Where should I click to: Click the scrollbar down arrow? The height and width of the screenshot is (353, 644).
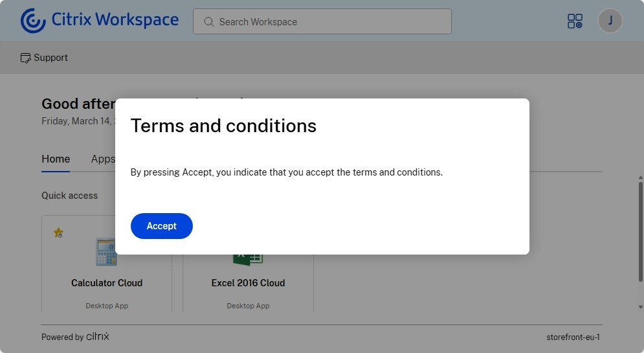point(640,306)
